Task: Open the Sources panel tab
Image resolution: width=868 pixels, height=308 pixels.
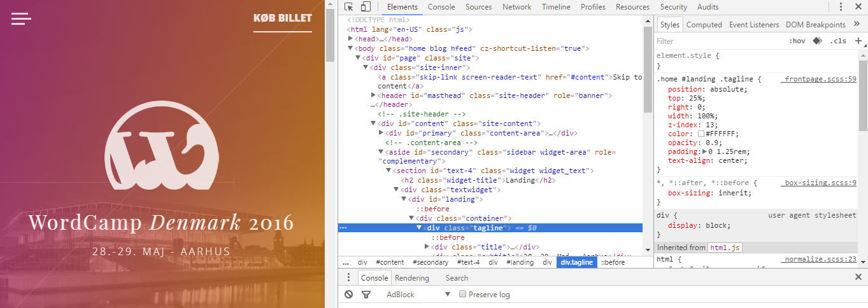Action: click(x=478, y=7)
